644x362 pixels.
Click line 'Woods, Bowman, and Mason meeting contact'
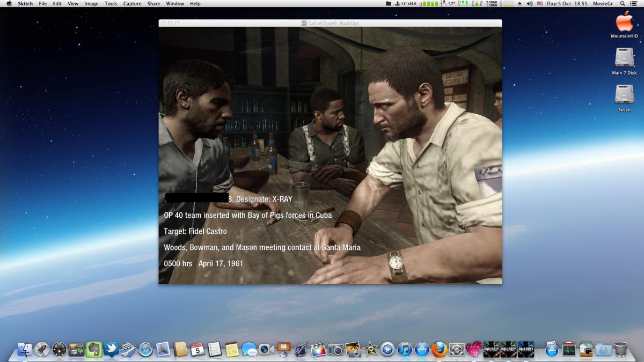click(262, 247)
